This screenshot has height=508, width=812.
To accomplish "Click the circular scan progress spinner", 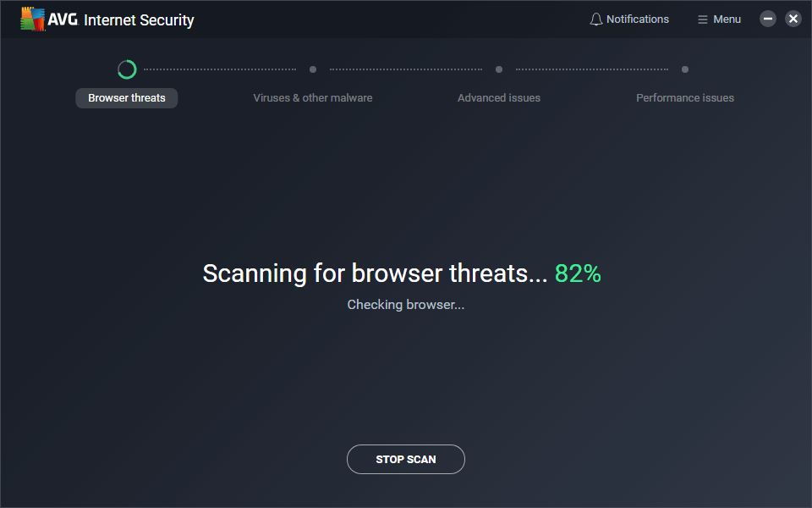I will pos(127,69).
